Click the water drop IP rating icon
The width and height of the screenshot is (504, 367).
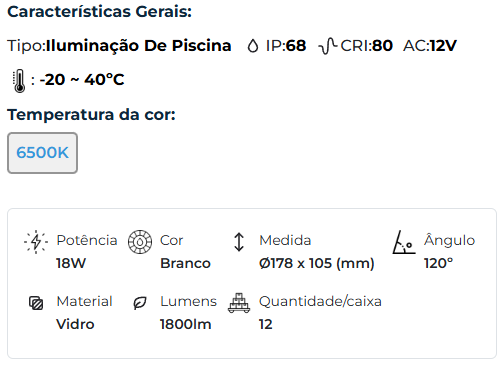(x=253, y=46)
